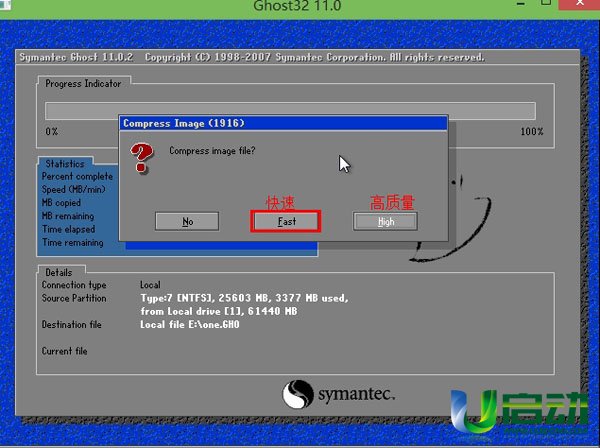600x448 pixels.
Task: Click the 0% progress label
Action: tap(52, 132)
